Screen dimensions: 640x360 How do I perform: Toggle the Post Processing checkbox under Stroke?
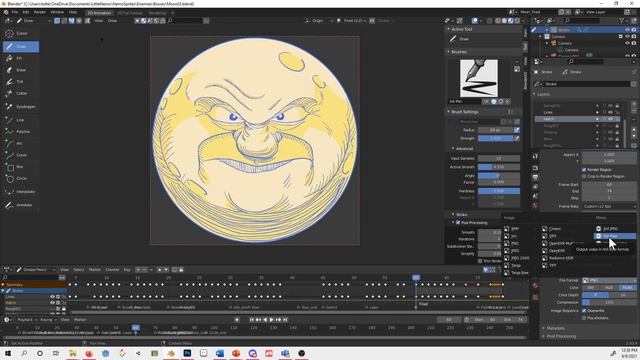point(458,222)
